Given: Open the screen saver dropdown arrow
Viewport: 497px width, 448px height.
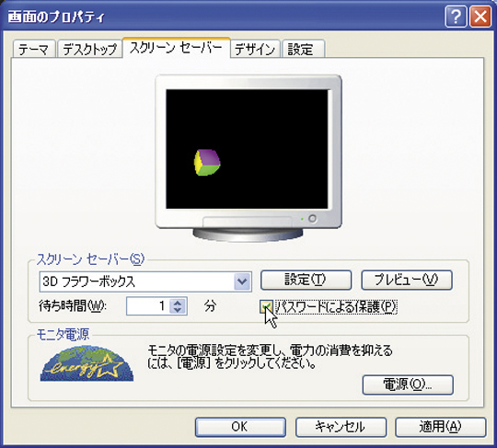Looking at the screenshot, I should (242, 281).
